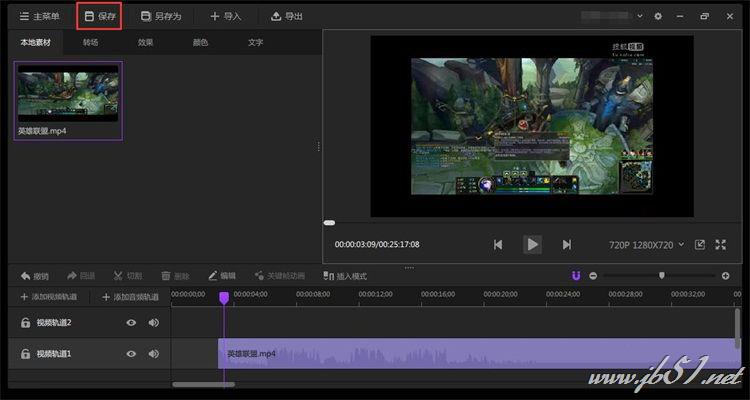
Task: Click the 删除 trash delete button
Action: (175, 276)
